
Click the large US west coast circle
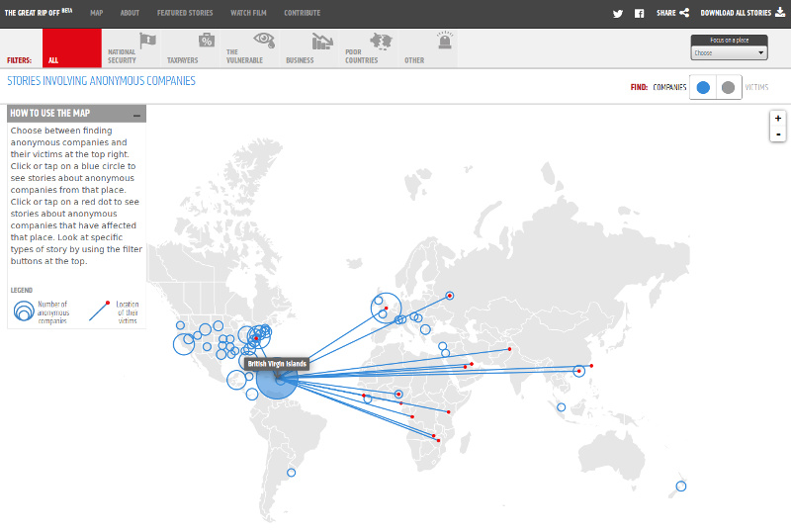pyautogui.click(x=184, y=345)
